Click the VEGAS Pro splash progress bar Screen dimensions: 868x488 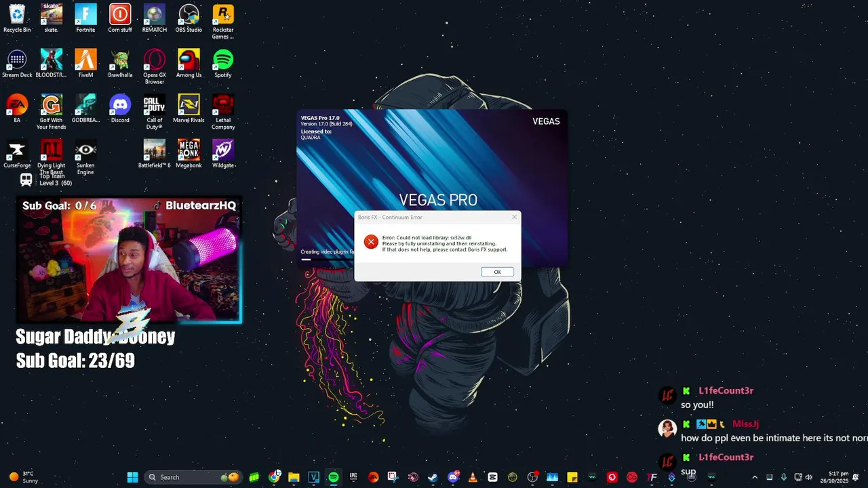point(328,259)
